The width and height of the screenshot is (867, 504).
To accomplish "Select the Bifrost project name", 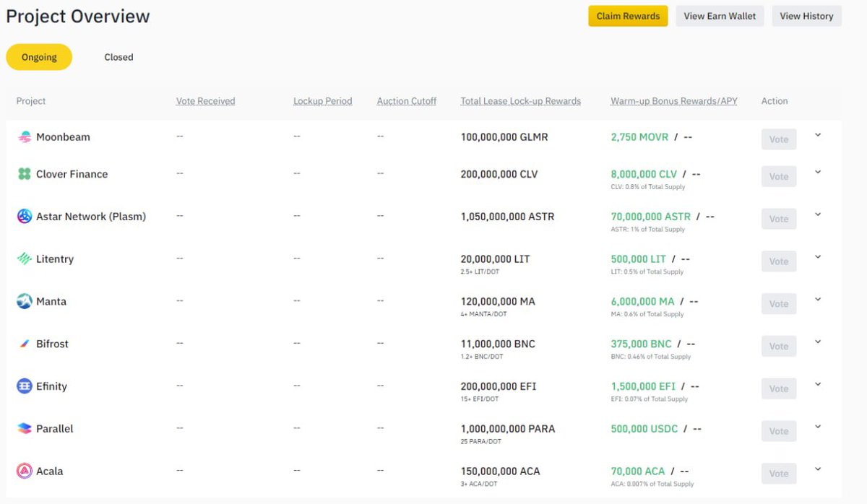I will (x=52, y=344).
